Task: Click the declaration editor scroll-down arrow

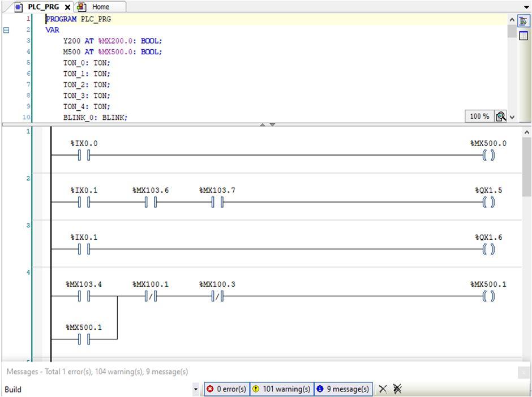Action: (x=512, y=117)
